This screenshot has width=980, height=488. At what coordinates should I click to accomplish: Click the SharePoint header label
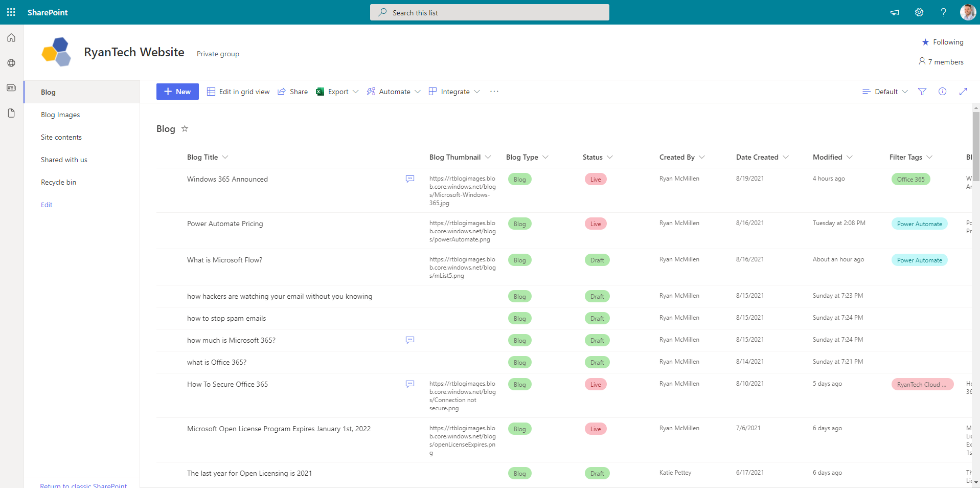point(48,12)
